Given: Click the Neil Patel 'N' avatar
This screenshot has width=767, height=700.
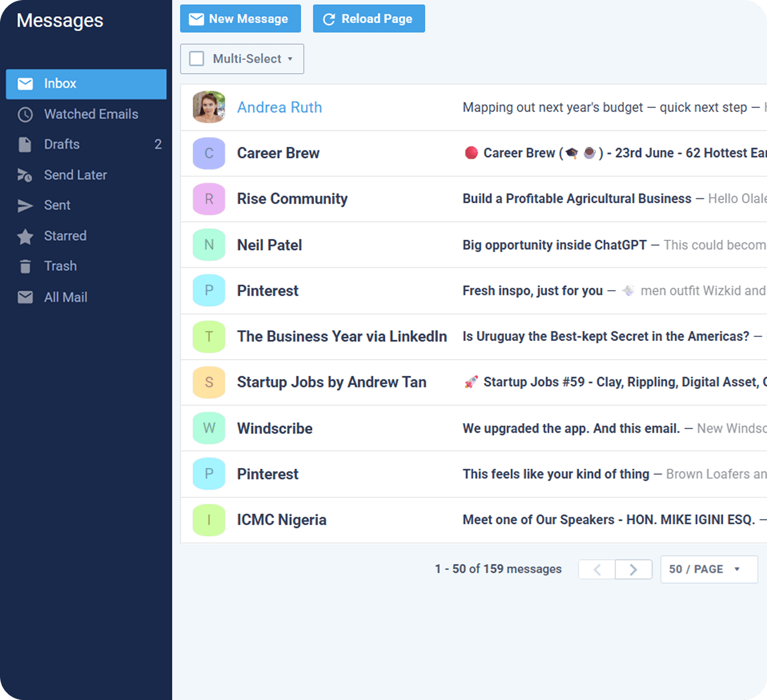Looking at the screenshot, I should coord(209,245).
